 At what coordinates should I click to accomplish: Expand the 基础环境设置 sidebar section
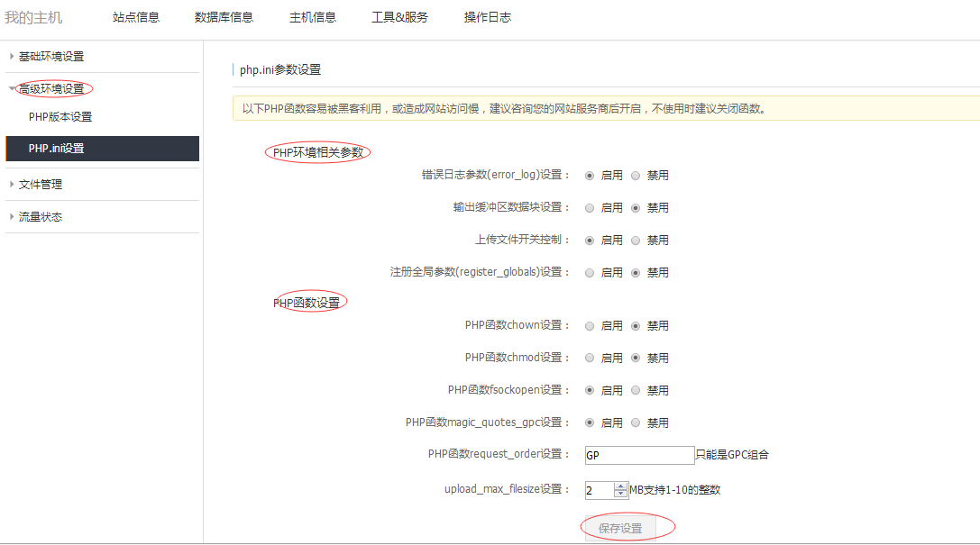point(51,57)
